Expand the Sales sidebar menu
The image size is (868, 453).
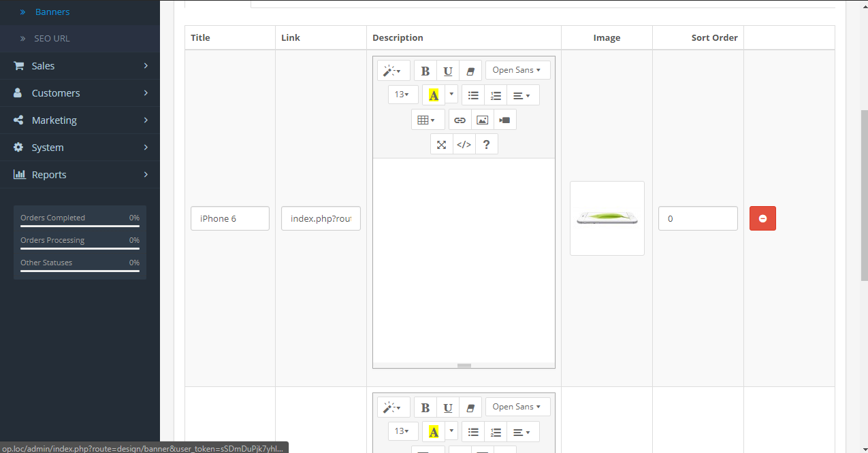point(80,66)
